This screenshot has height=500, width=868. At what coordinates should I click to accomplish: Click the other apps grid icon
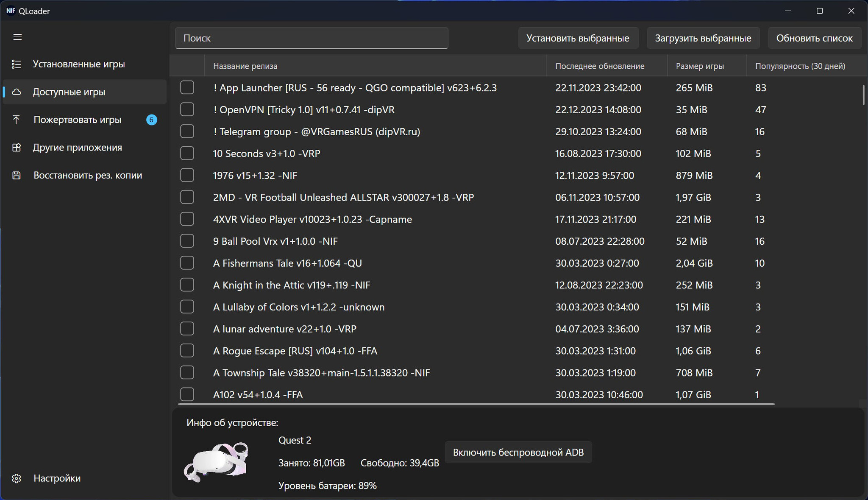(x=17, y=148)
